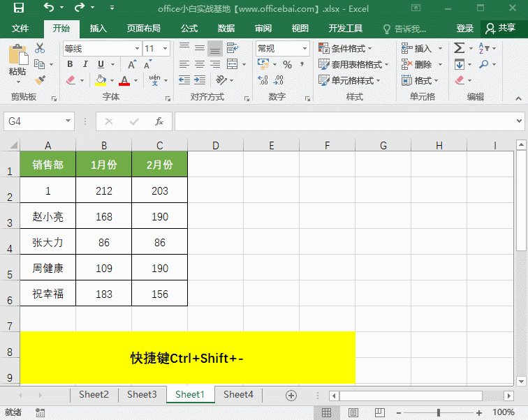
Task: Toggle middle align
Action: [x=200, y=47]
